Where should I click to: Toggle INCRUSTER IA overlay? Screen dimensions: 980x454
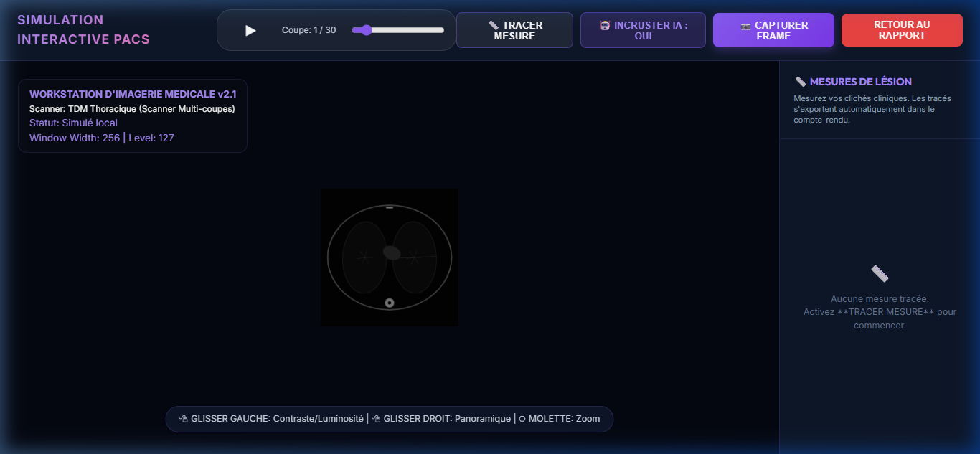(x=643, y=30)
